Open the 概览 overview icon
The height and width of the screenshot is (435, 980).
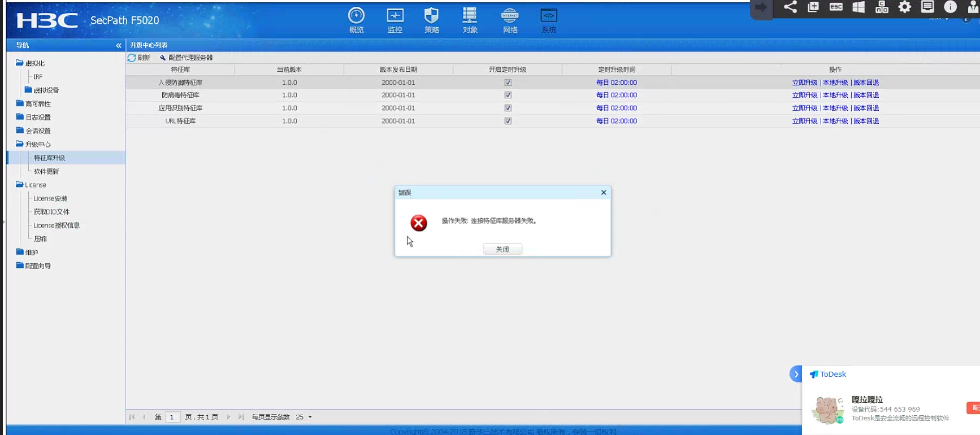pyautogui.click(x=356, y=16)
